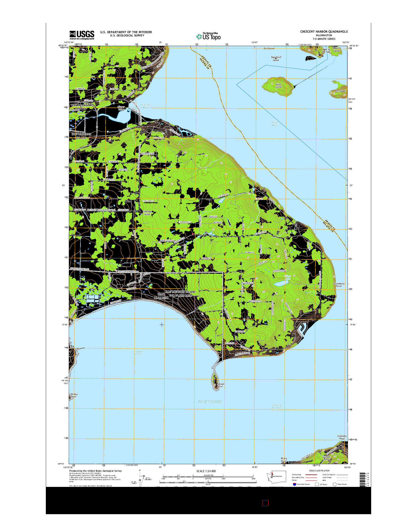Click the 'Clover Valley' label
The width and height of the screenshot is (417, 532).
(121, 108)
